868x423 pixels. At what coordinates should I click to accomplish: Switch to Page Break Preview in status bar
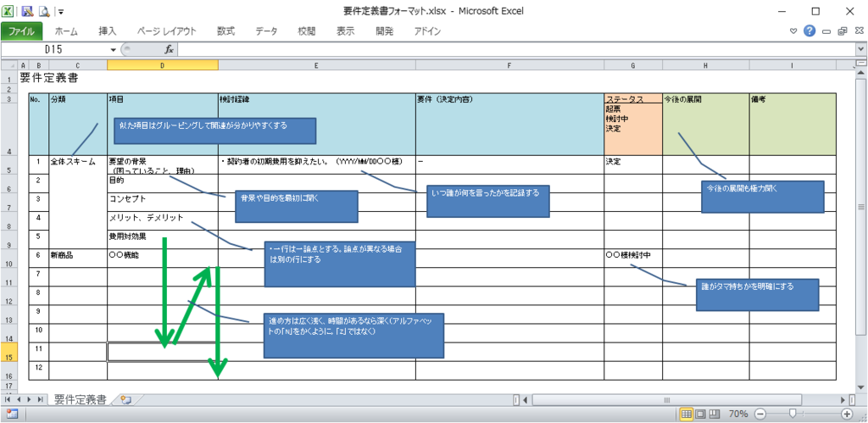[714, 415]
